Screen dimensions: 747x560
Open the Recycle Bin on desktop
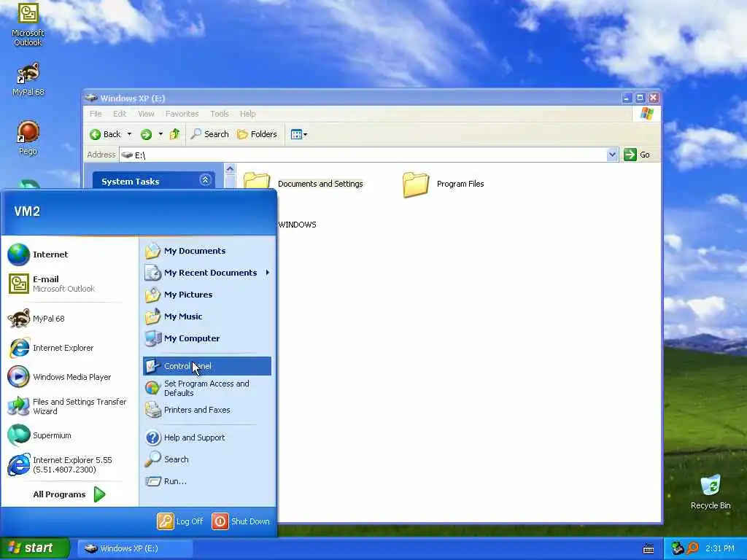pyautogui.click(x=711, y=491)
